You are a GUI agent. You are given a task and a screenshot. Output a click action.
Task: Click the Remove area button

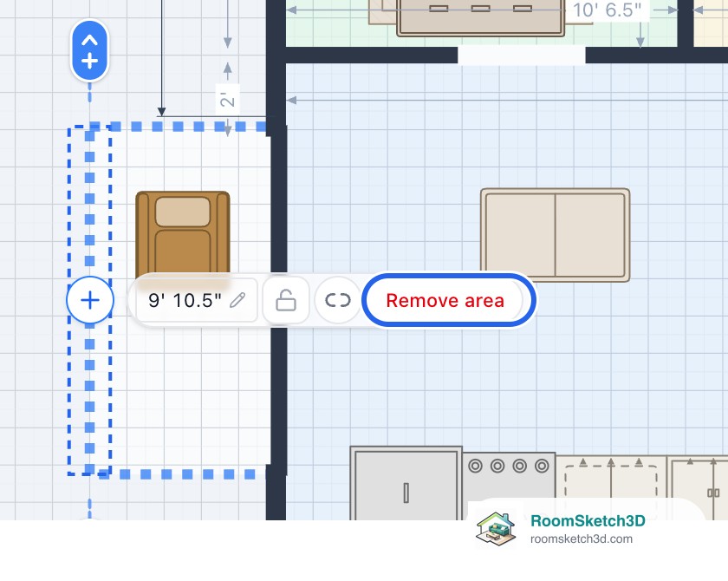tap(448, 300)
